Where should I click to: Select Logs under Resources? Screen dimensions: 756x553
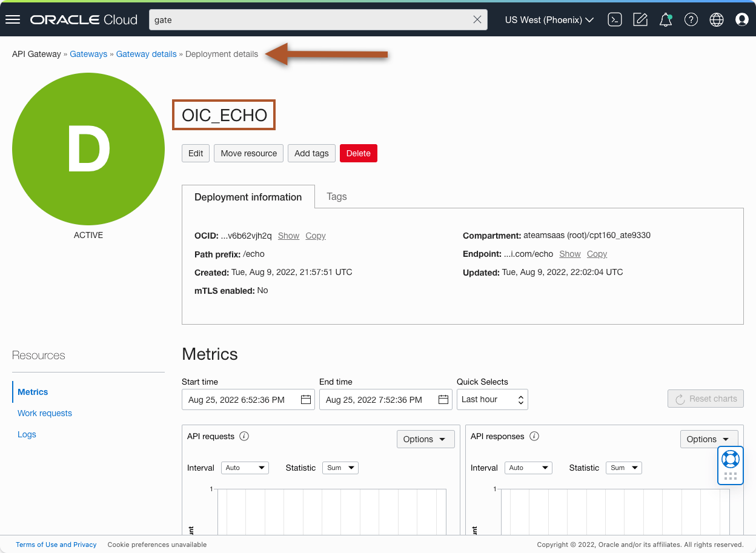[x=27, y=434]
